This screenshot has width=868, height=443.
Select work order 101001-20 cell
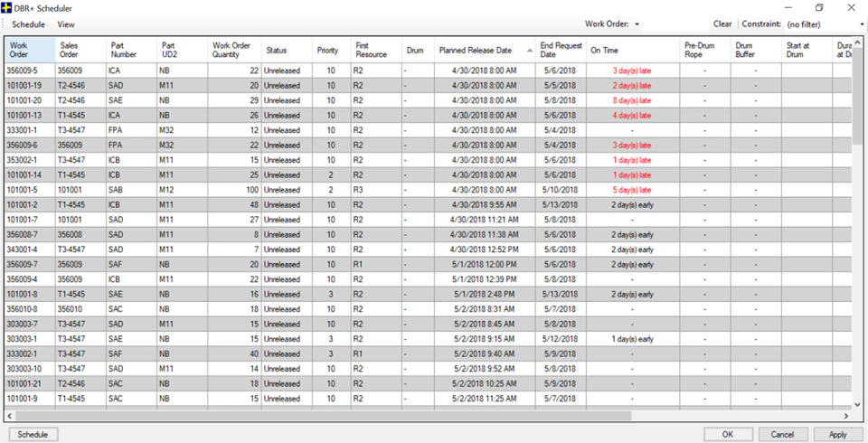[x=30, y=100]
